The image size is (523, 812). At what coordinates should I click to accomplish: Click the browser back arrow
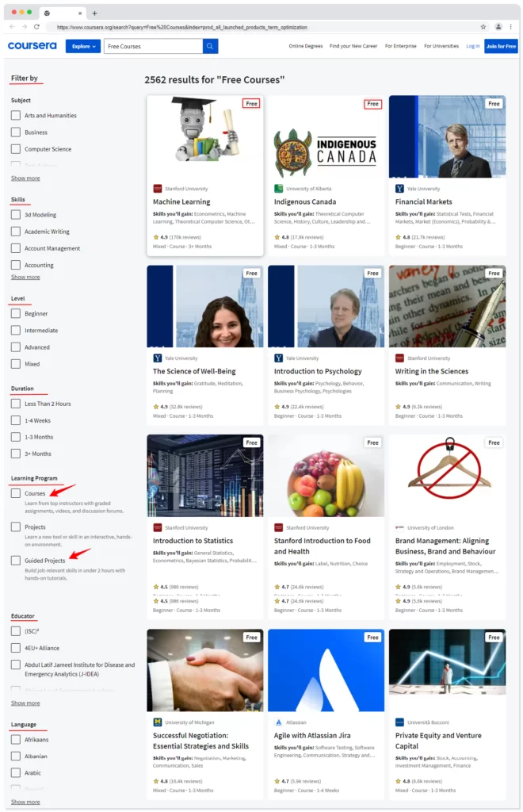point(13,26)
